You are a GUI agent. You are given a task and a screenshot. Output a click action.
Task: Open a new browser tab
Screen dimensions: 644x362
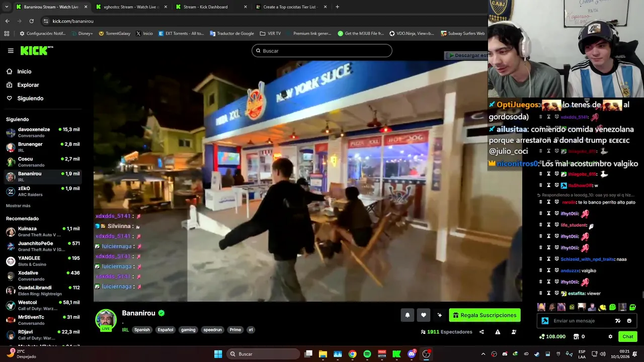(x=337, y=7)
